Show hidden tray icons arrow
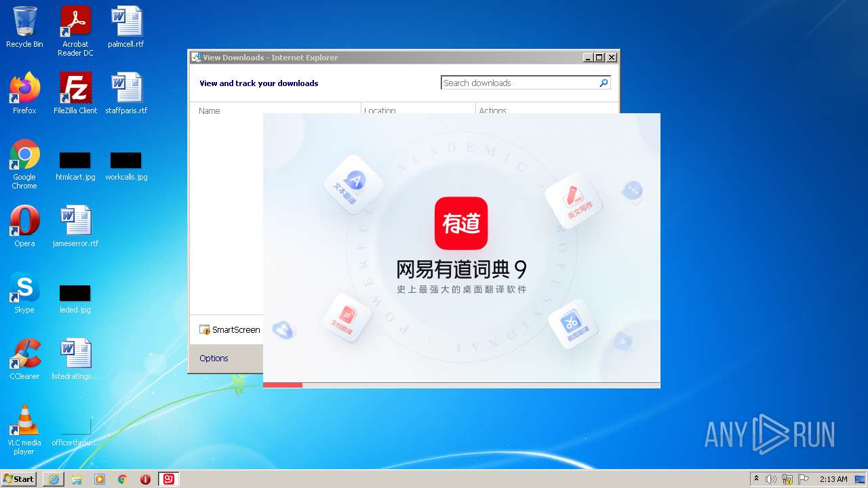Image resolution: width=868 pixels, height=488 pixels. [756, 479]
